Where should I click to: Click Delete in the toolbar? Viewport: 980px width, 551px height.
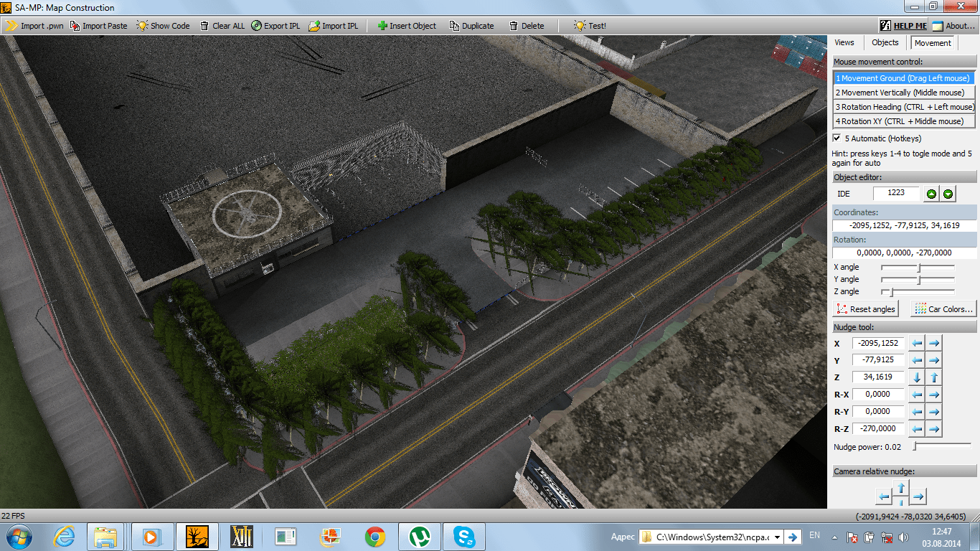pos(527,26)
